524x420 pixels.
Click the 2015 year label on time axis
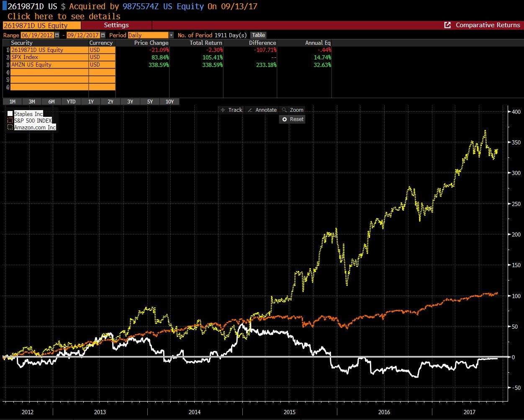coord(290,412)
